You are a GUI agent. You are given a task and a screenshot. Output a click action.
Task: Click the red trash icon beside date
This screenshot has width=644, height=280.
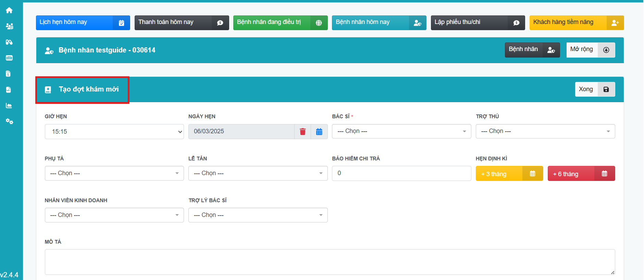pyautogui.click(x=302, y=132)
